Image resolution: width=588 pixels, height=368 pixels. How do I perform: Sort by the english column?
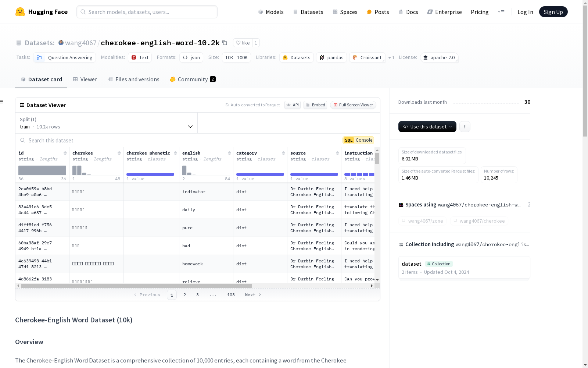pyautogui.click(x=229, y=153)
